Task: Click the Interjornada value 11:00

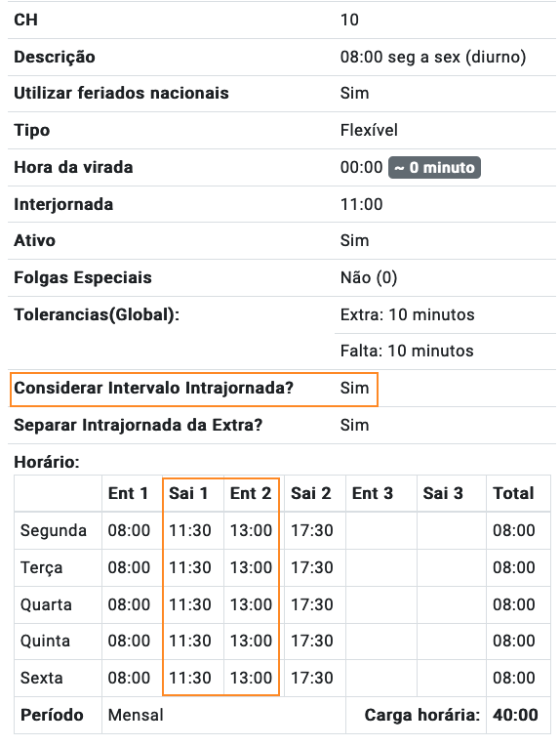Action: pyautogui.click(x=361, y=205)
